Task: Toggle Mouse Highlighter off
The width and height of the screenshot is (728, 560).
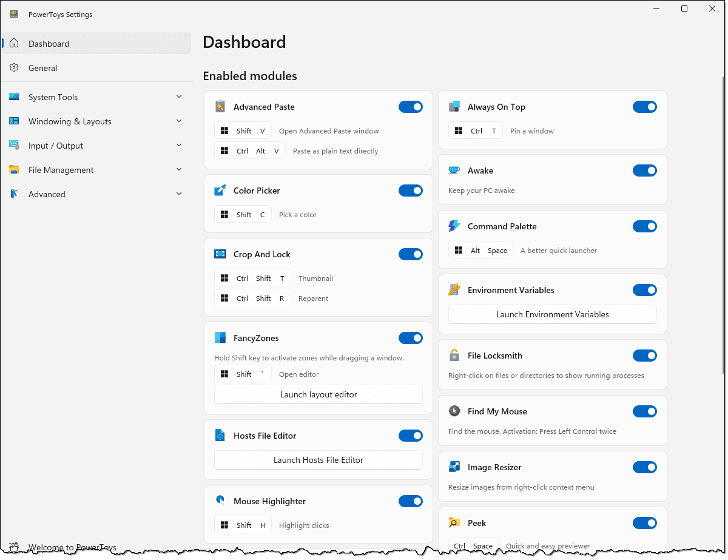Action: tap(411, 501)
